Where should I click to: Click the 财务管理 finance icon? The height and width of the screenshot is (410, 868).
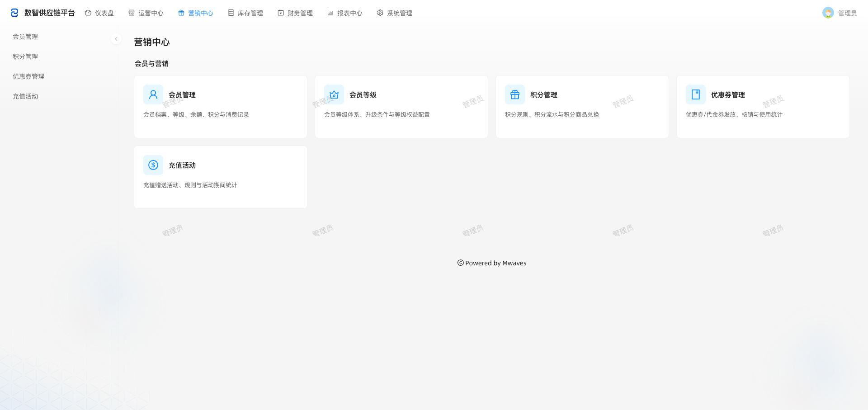click(281, 13)
